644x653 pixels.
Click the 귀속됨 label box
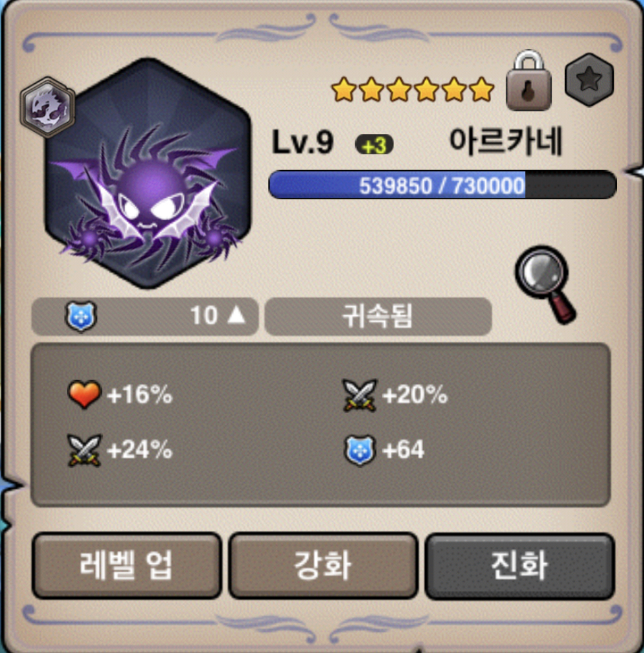tap(378, 316)
